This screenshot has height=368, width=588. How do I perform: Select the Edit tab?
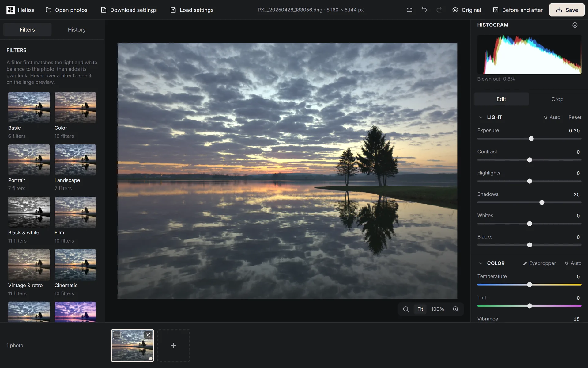click(501, 99)
